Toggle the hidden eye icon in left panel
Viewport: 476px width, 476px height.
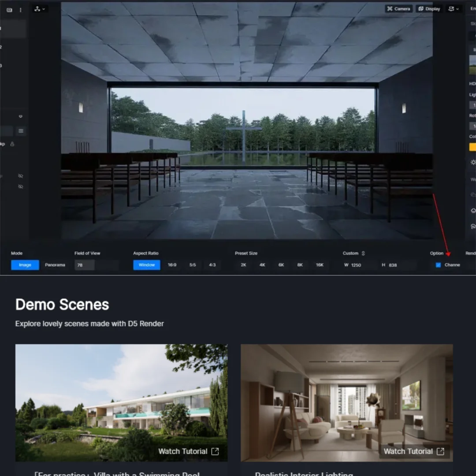tap(20, 176)
